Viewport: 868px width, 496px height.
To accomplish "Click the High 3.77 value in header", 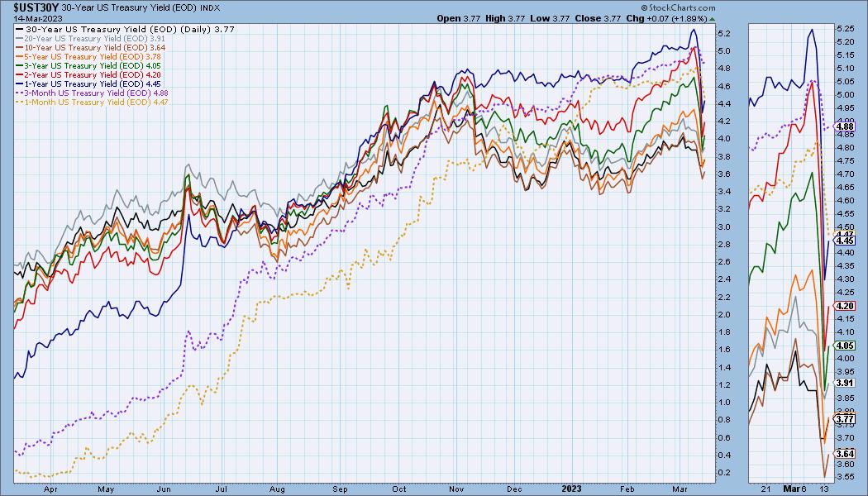I will click(x=505, y=18).
